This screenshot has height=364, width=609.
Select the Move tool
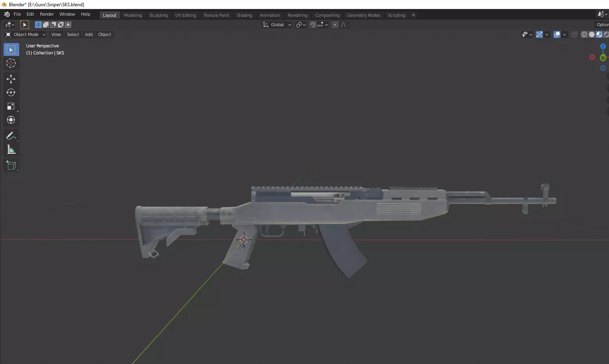tap(11, 79)
